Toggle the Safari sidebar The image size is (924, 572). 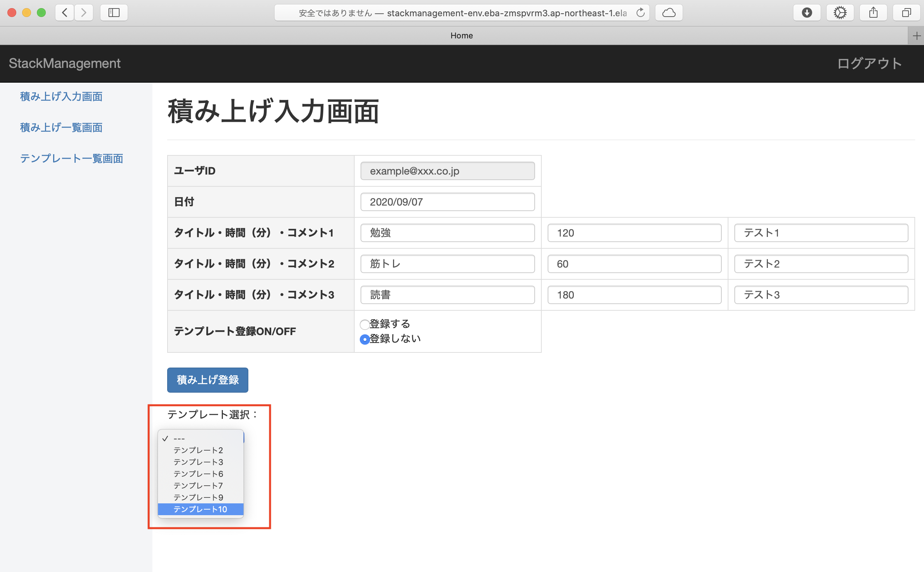pos(113,13)
